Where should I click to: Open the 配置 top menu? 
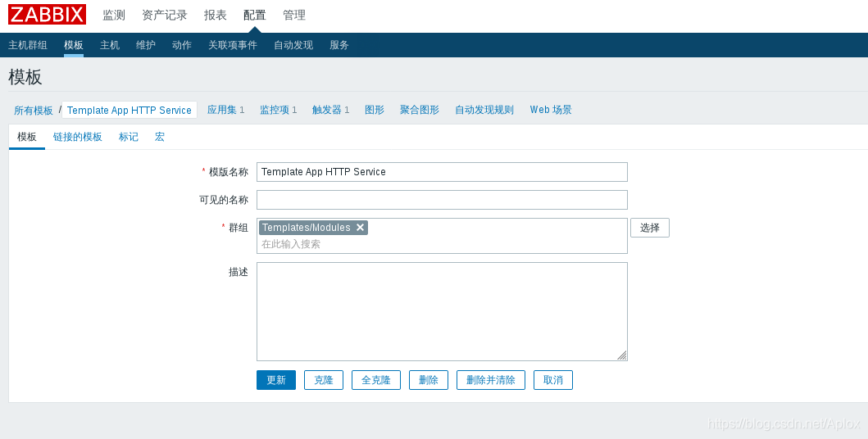(255, 15)
